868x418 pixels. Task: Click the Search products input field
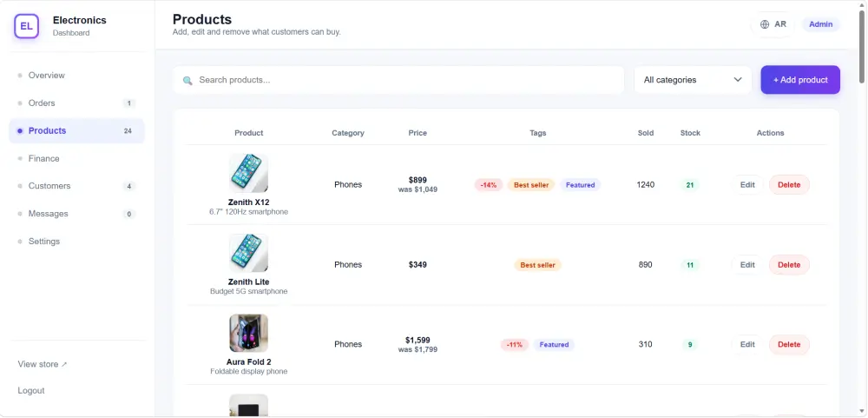coord(398,80)
